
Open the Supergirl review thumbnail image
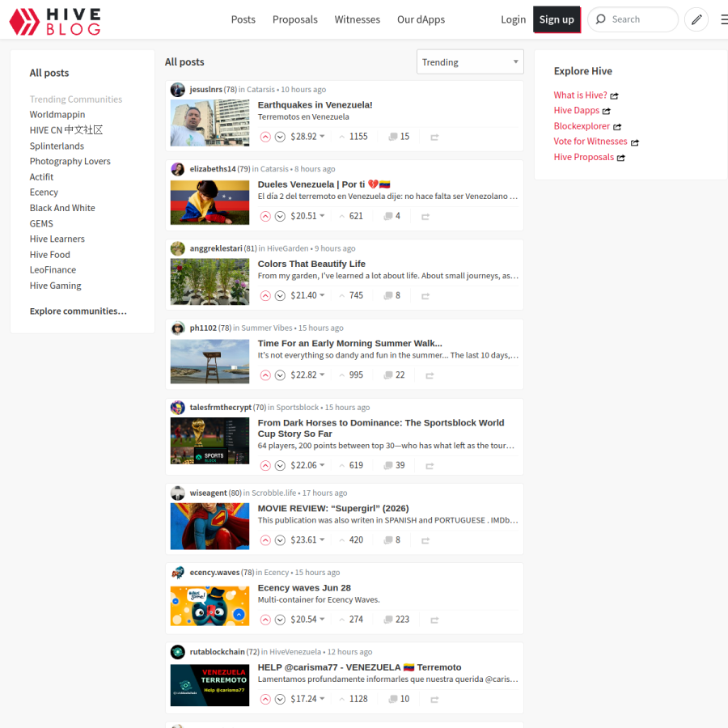[x=210, y=527]
